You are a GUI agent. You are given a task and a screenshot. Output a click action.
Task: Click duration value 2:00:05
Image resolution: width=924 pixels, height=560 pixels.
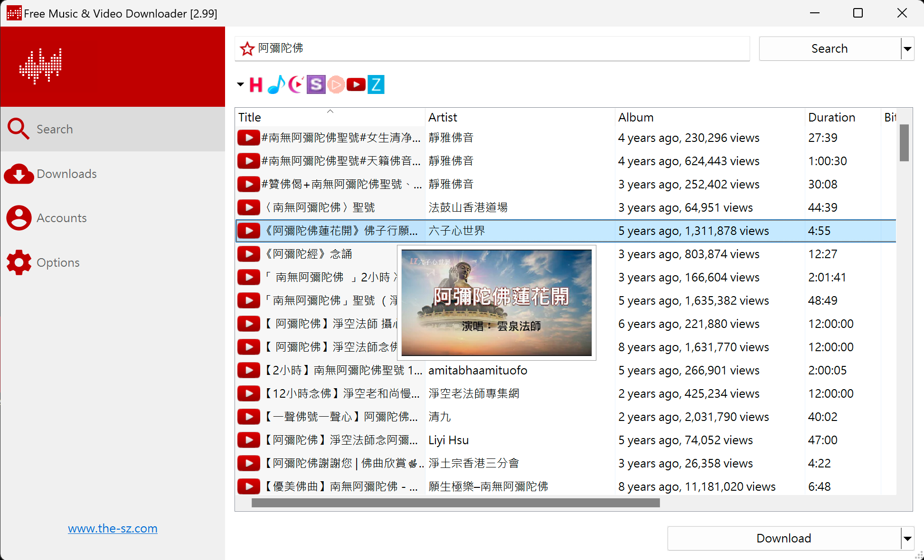click(x=827, y=370)
